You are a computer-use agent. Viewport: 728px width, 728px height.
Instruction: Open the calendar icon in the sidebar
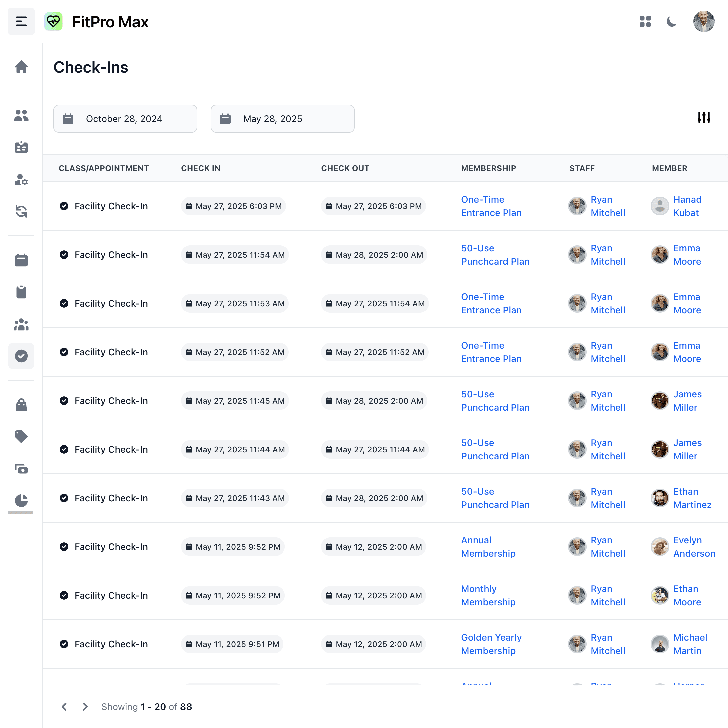21,260
